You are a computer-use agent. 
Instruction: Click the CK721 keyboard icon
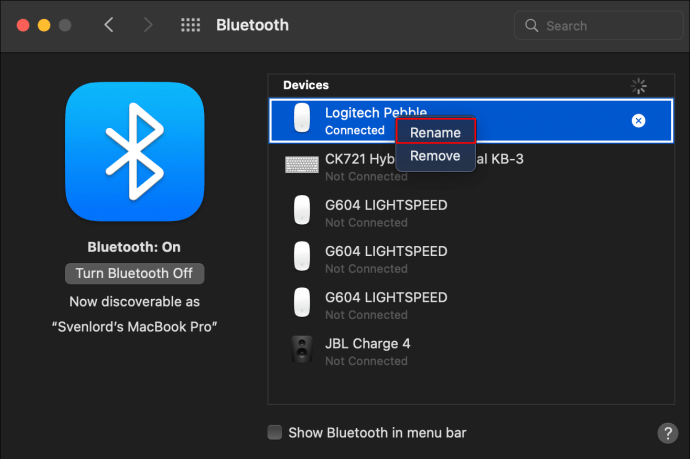302,165
